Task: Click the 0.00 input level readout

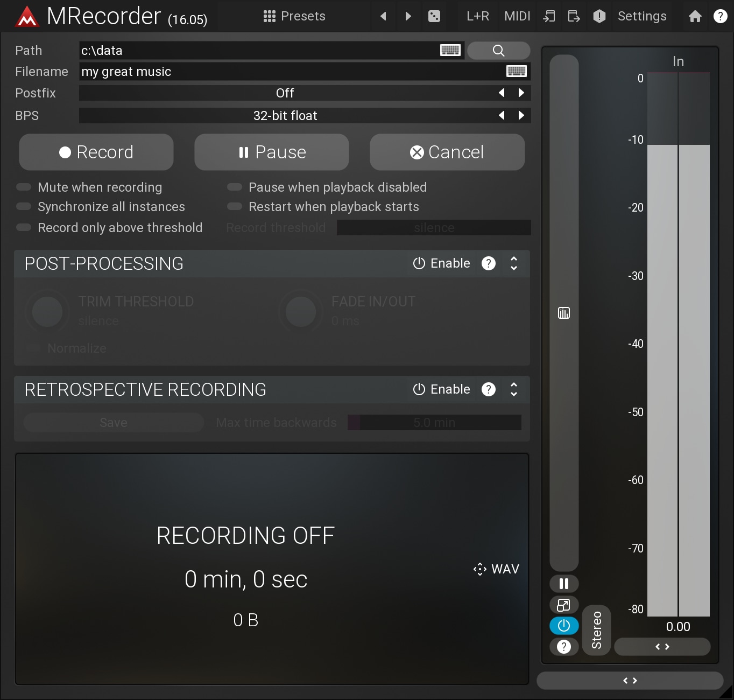Action: (x=678, y=627)
